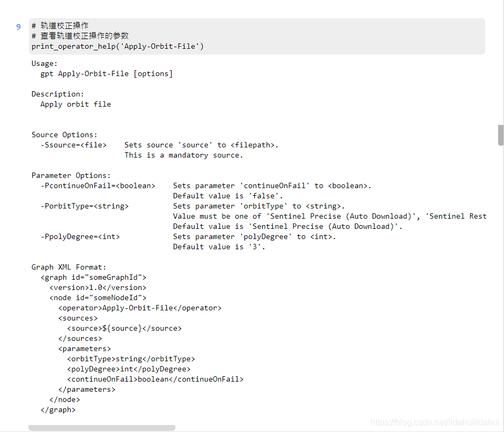Click the first Chinese comment line

click(60, 26)
